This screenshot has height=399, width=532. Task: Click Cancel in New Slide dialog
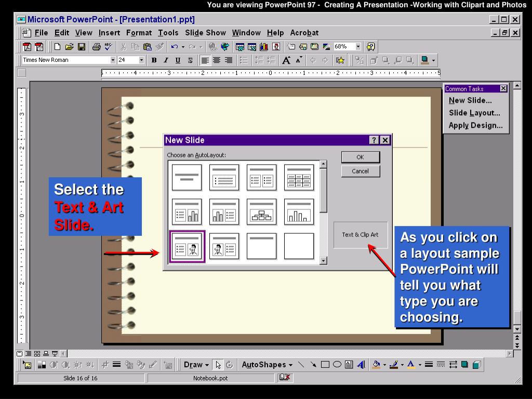[361, 171]
